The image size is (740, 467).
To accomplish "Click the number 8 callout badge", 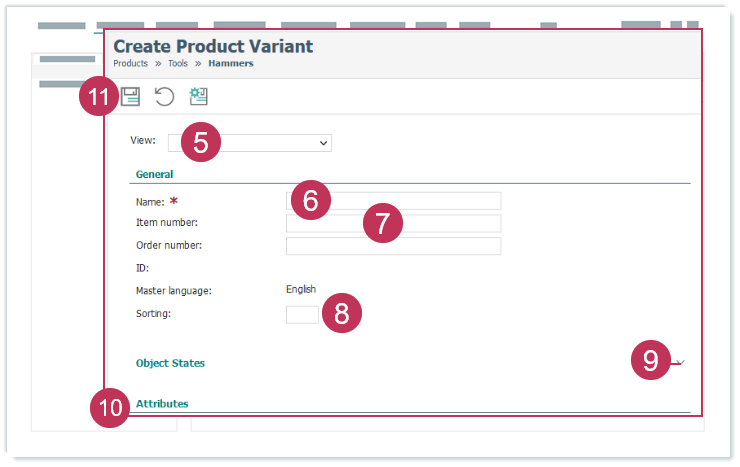I will point(341,313).
